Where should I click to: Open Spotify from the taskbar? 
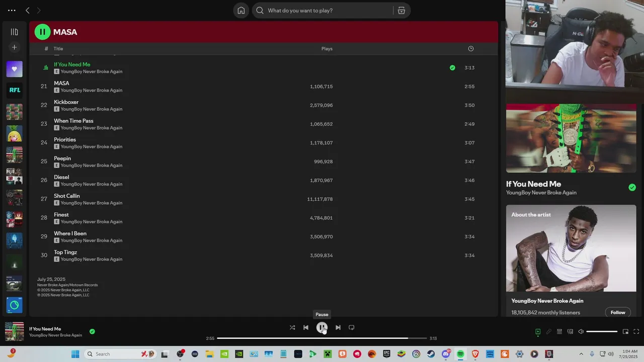(x=460, y=354)
